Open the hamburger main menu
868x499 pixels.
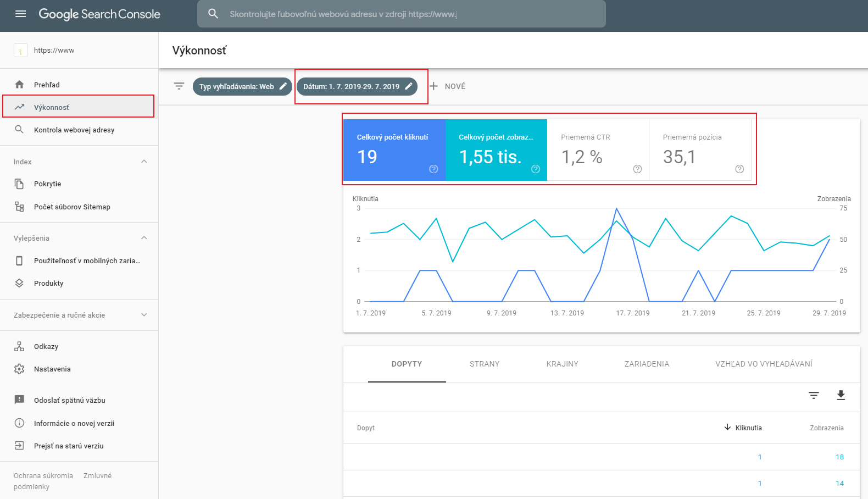tap(21, 14)
